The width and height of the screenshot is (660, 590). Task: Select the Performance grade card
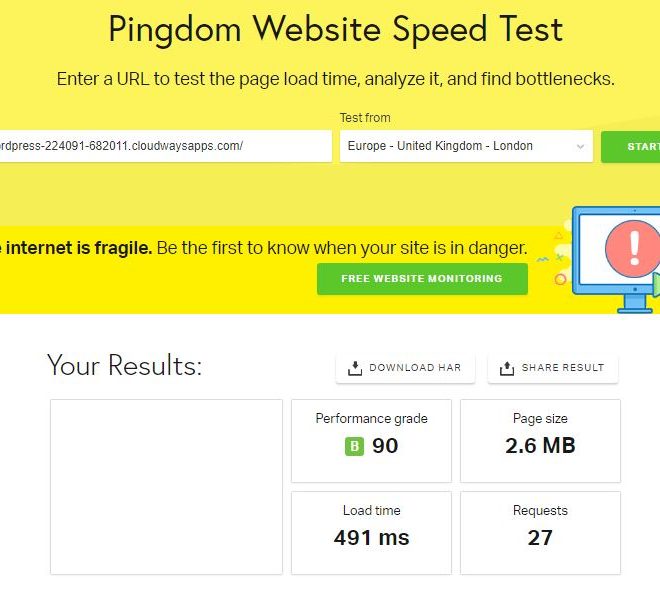pyautogui.click(x=371, y=441)
